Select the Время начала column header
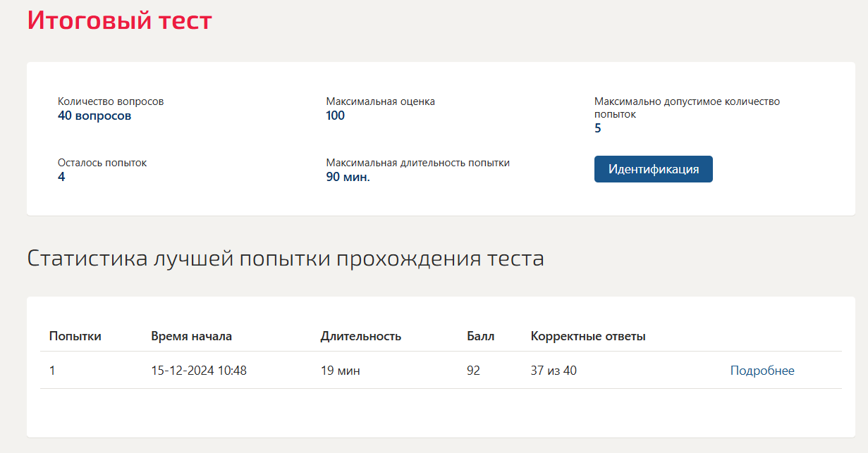This screenshot has width=868, height=453. pos(191,336)
